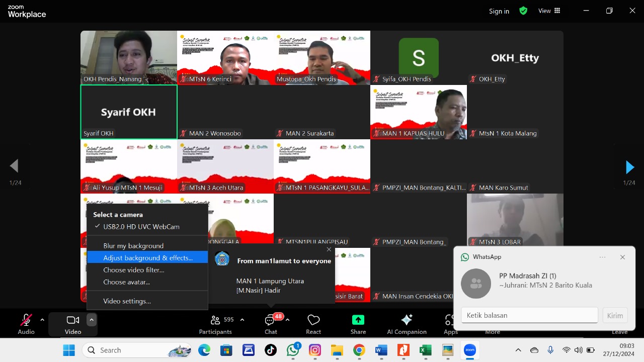Image resolution: width=644 pixels, height=362 pixels.
Task: Select USB2.0 HD UVC WebCam camera
Action: 141,227
